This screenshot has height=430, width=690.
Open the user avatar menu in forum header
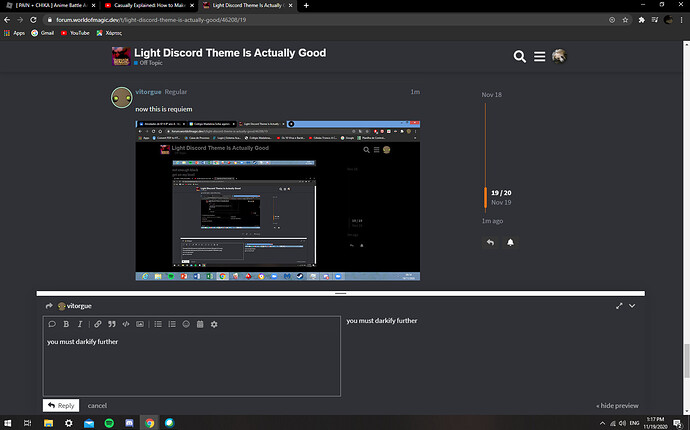click(x=559, y=56)
